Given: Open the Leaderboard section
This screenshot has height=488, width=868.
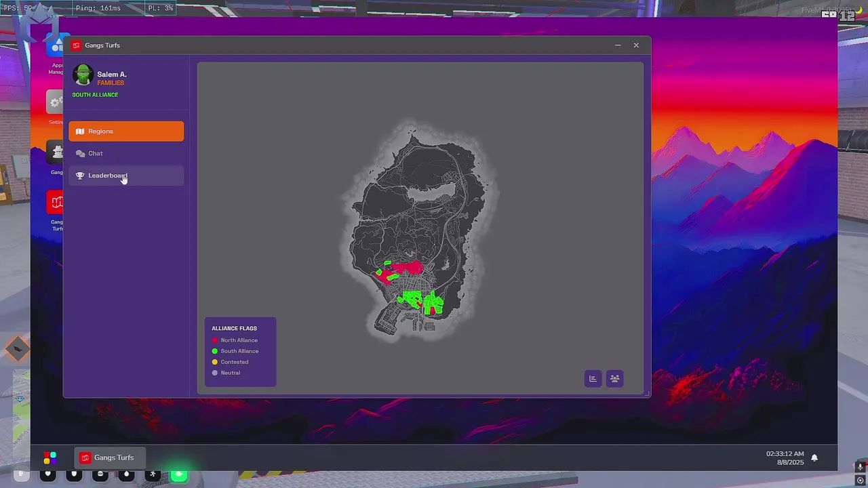Looking at the screenshot, I should (x=126, y=176).
